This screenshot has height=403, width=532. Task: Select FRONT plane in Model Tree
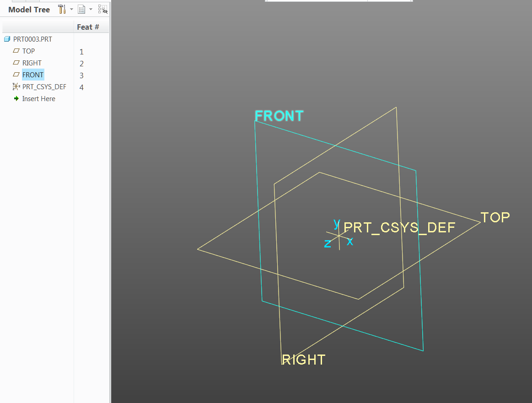(x=33, y=75)
